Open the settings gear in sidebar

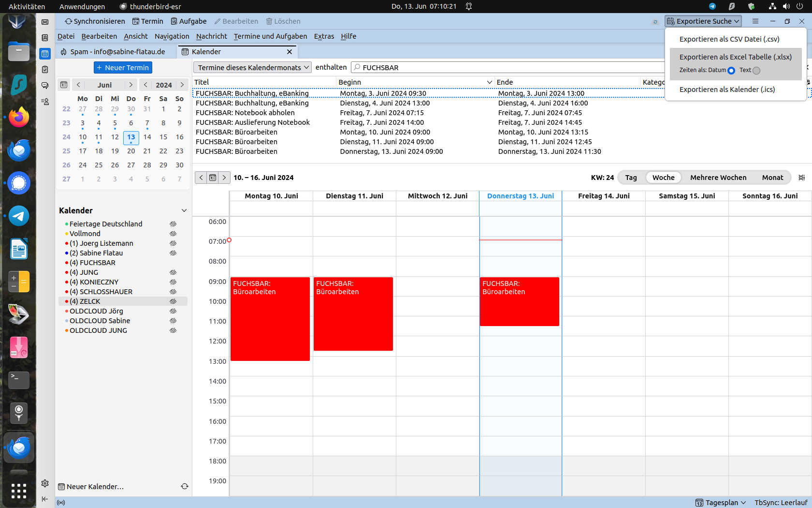tap(45, 483)
